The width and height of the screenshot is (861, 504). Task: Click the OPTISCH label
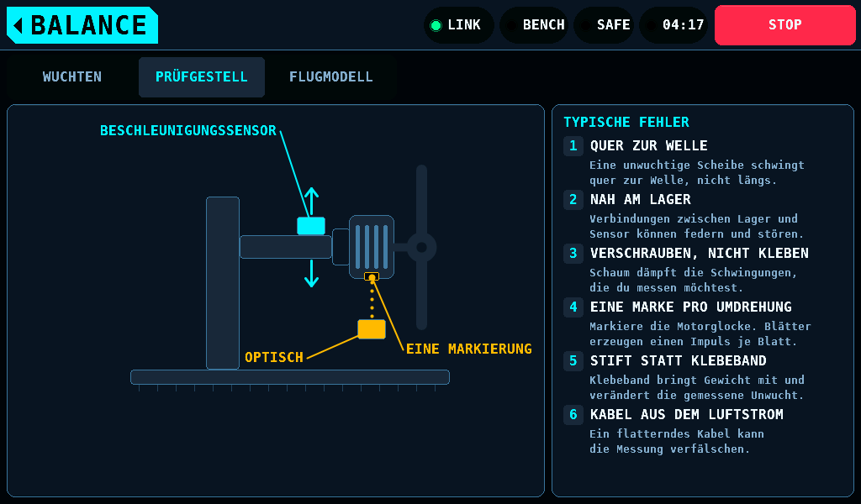(x=274, y=358)
